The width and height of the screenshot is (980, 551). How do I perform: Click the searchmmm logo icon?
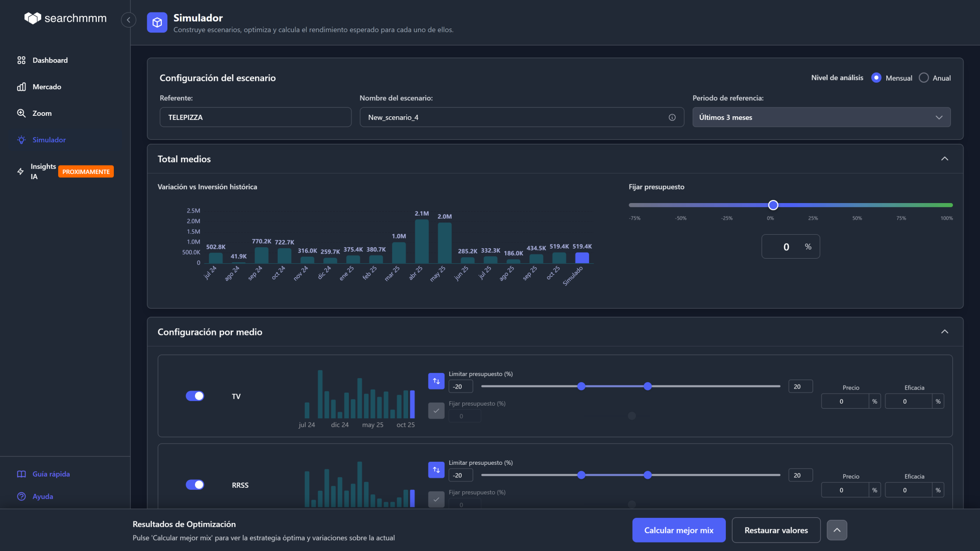[x=33, y=18]
